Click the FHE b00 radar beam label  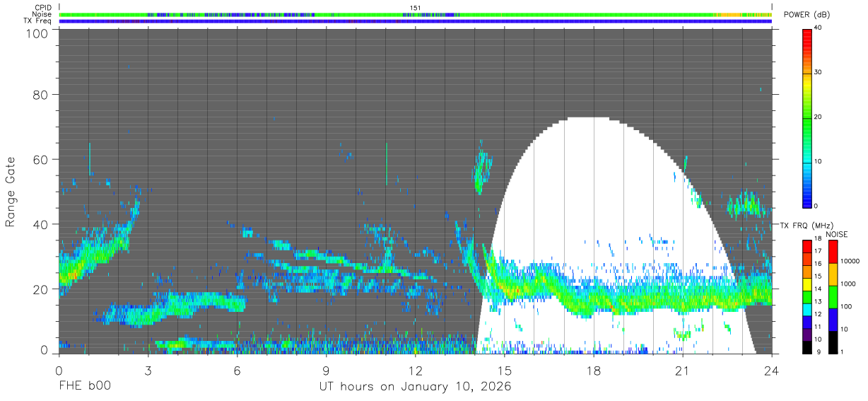pyautogui.click(x=85, y=386)
